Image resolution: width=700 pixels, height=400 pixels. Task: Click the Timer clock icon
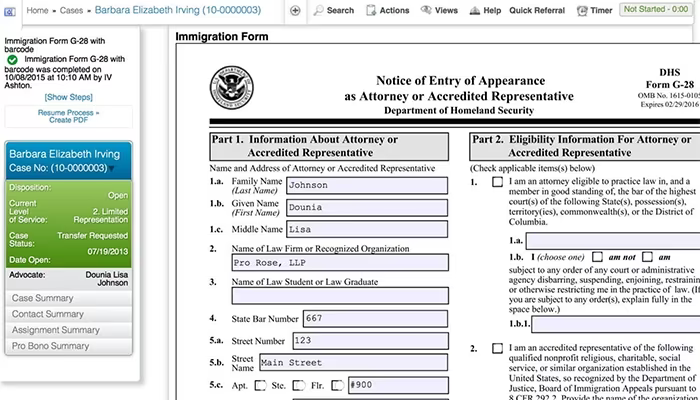[x=582, y=11]
